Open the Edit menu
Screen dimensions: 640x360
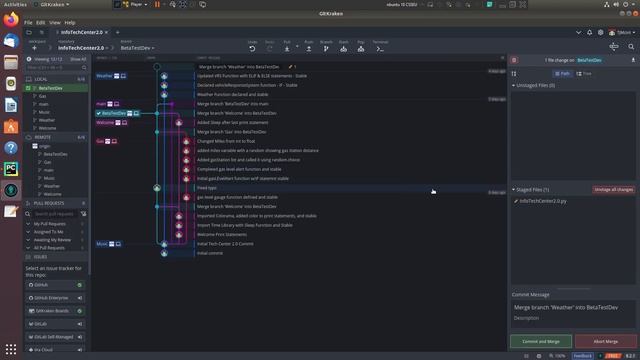(40, 22)
